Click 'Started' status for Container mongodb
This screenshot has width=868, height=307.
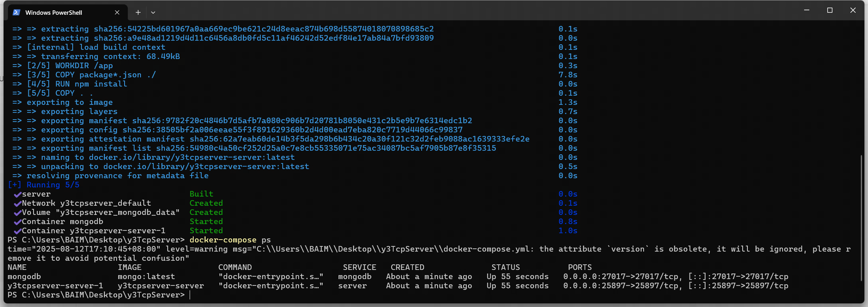click(x=206, y=222)
